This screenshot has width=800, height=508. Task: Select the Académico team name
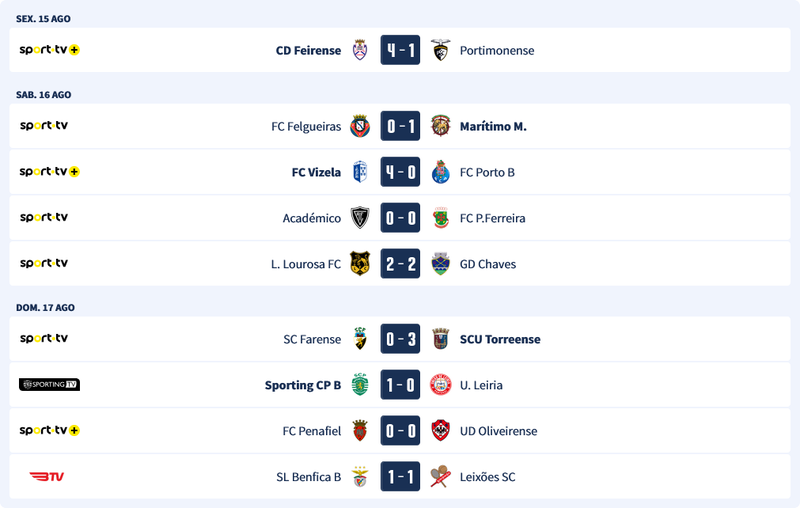[312, 218]
